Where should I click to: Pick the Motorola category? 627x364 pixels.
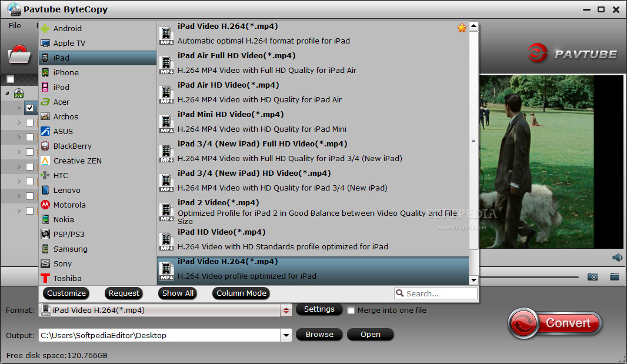tap(98, 205)
